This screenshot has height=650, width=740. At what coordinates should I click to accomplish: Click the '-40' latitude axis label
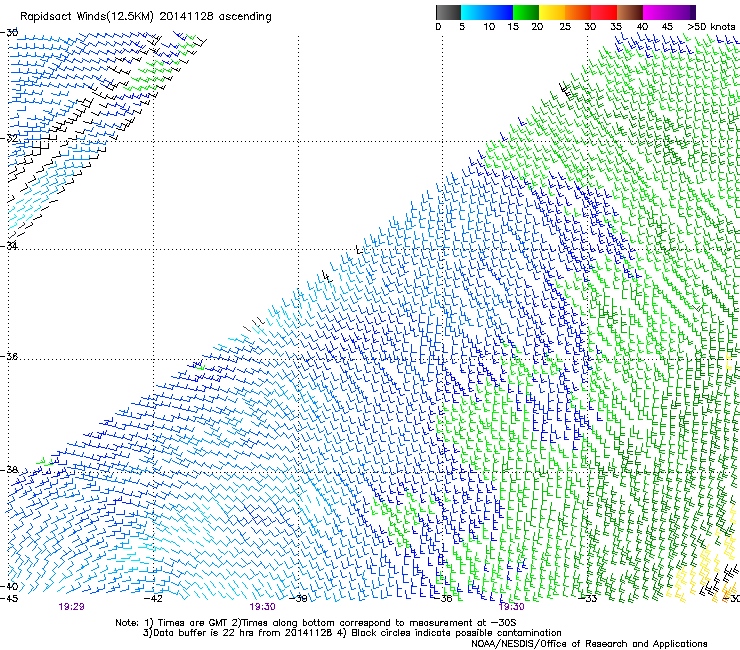pyautogui.click(x=9, y=587)
